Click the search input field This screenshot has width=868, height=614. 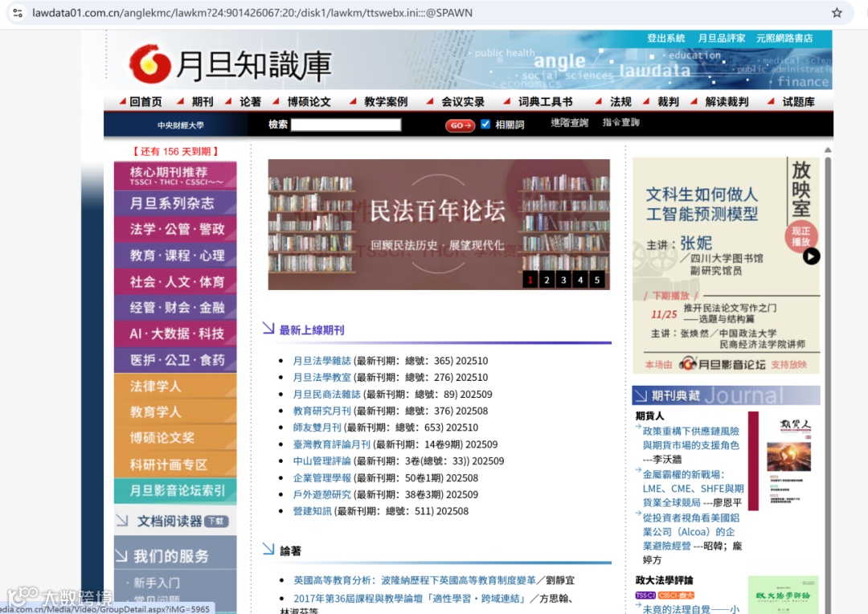click(346, 125)
